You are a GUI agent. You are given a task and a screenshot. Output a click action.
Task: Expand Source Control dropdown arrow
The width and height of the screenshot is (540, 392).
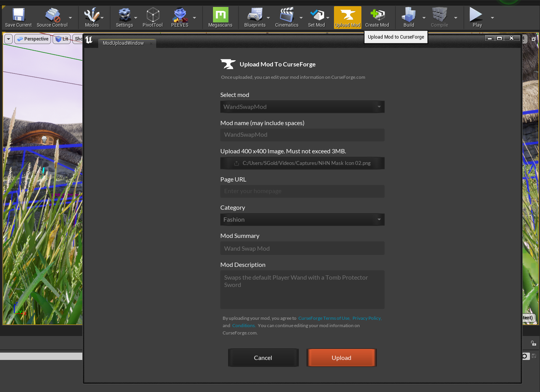(70, 18)
